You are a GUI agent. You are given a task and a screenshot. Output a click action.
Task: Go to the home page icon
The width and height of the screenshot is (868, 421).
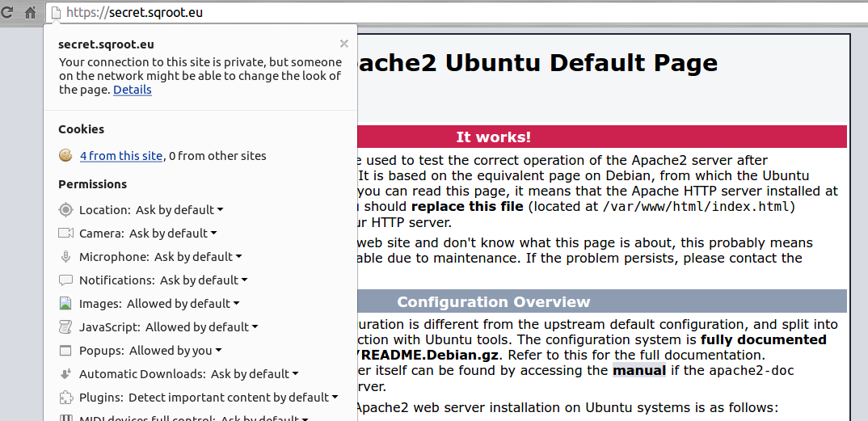point(31,12)
